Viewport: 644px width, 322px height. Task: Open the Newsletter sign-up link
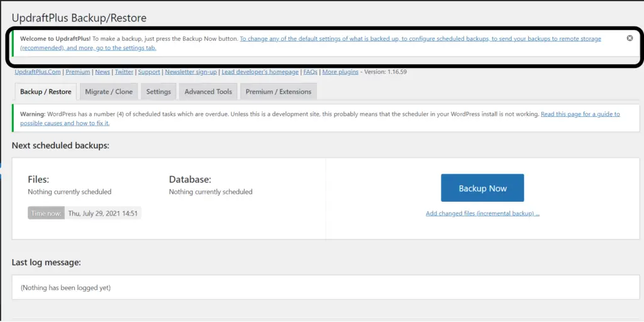pyautogui.click(x=191, y=72)
